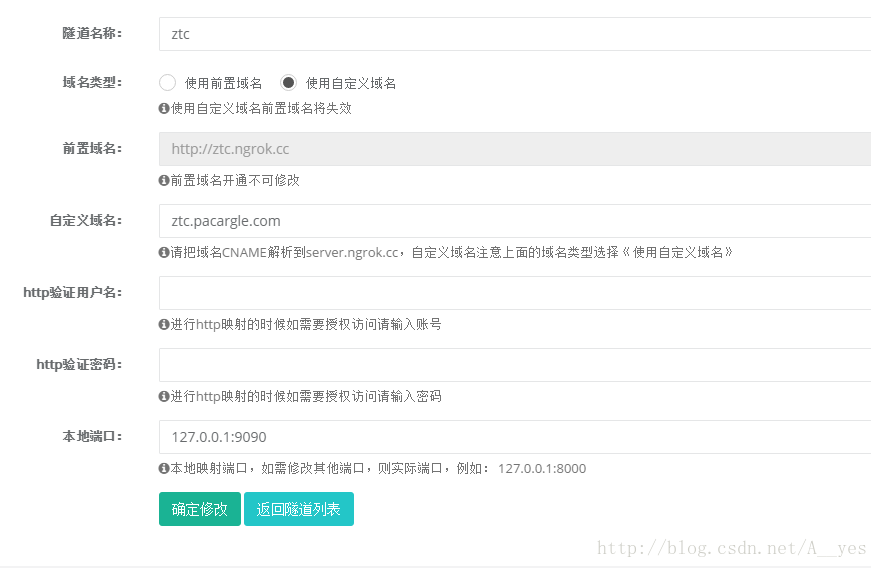The height and width of the screenshot is (568, 878).
Task: Click hint 进行http映射的时候如需要授权访问请输入密码
Action: pyautogui.click(x=306, y=397)
